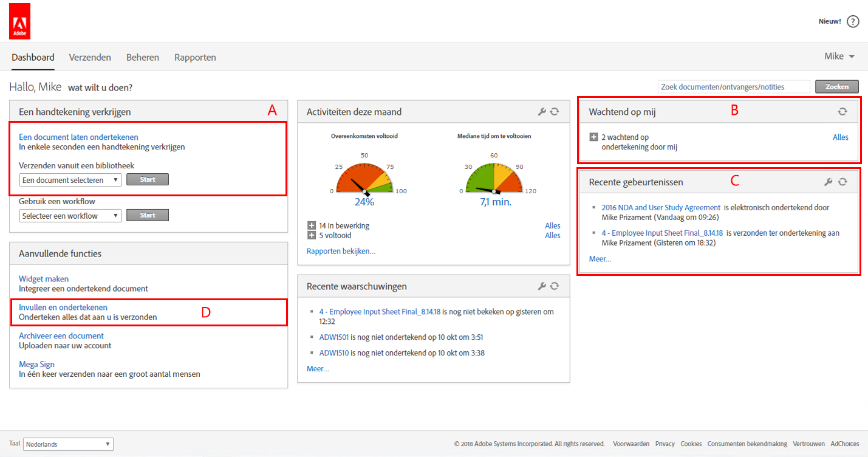This screenshot has width=868, height=457.
Task: Click the Overeenkomsten voltooid gauge
Action: pyautogui.click(x=364, y=177)
